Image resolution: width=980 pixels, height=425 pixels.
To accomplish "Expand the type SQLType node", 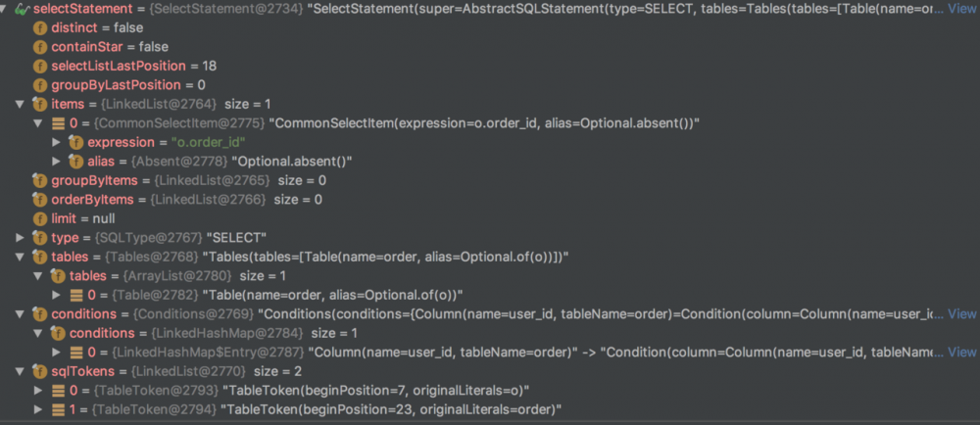I will coord(21,238).
